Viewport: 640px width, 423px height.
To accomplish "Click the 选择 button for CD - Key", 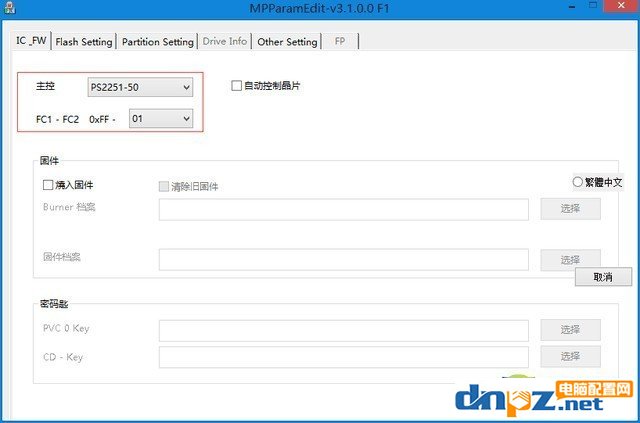I will (x=570, y=356).
